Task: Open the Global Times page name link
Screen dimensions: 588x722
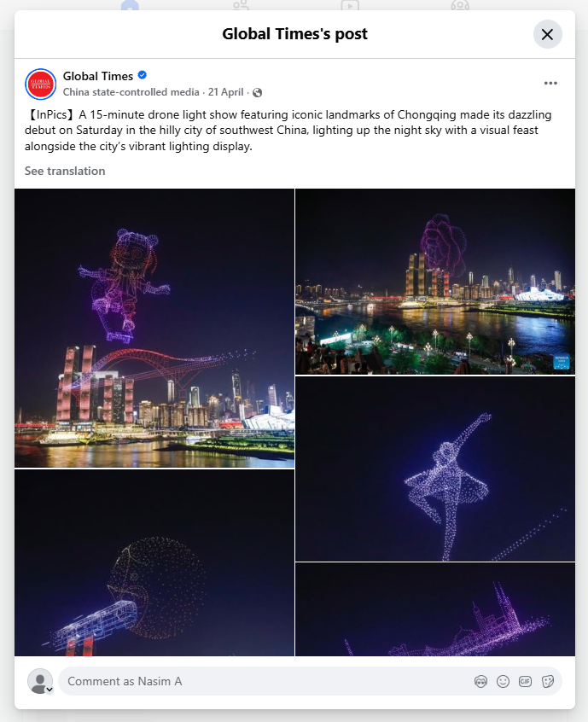Action: point(98,76)
